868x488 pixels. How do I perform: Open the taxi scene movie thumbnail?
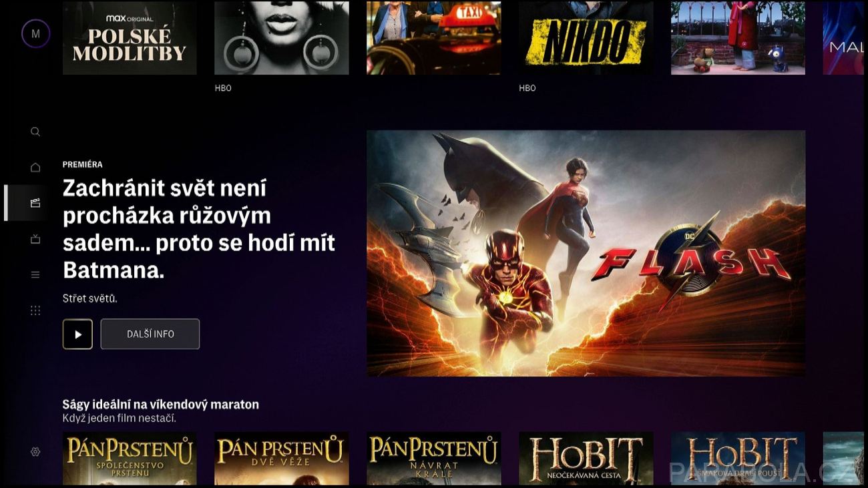click(433, 37)
